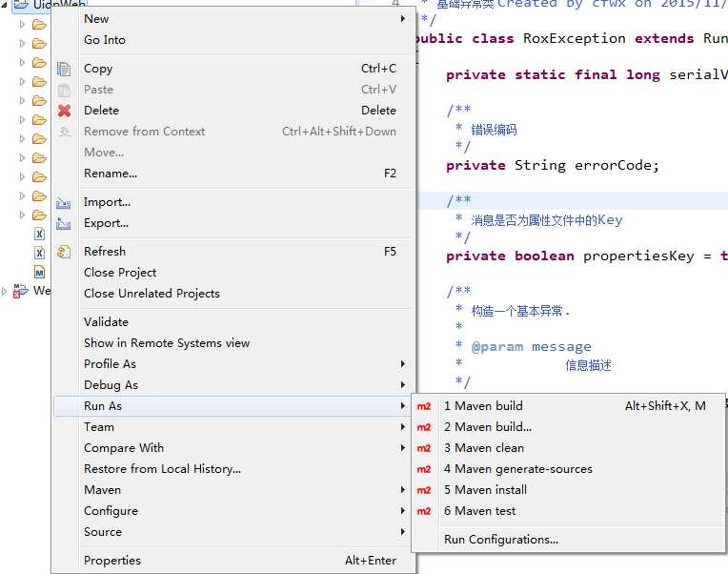Image resolution: width=728 pixels, height=574 pixels.
Task: Click m2 icon beside Maven test
Action: click(x=424, y=511)
